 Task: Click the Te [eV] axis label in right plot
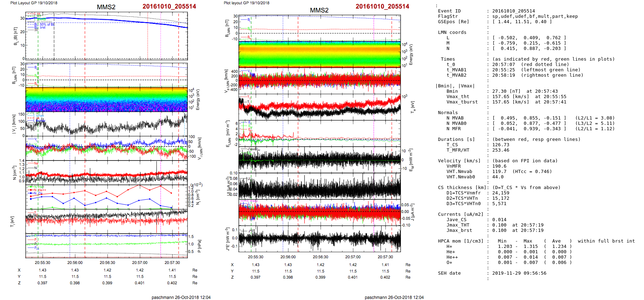click(x=413, y=107)
